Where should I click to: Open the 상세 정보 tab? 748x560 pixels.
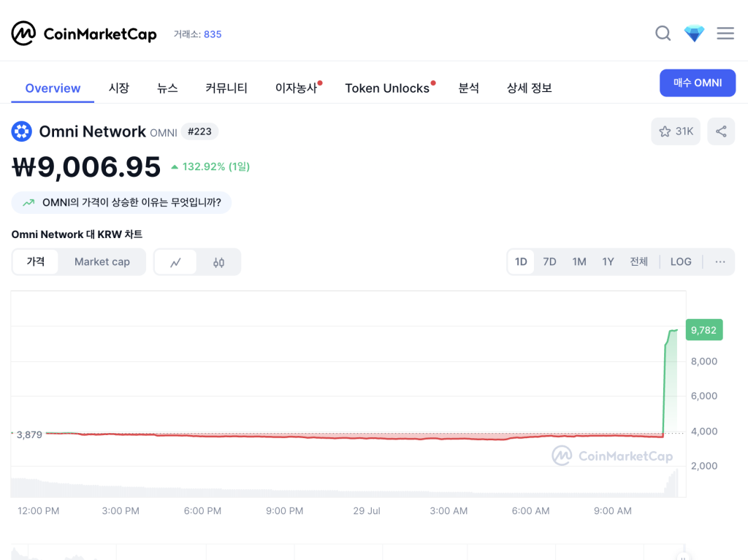click(529, 88)
